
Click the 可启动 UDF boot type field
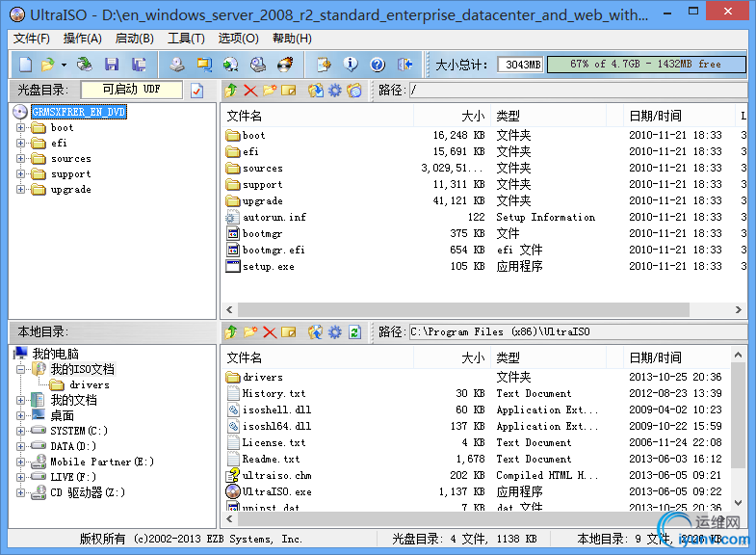(x=132, y=90)
